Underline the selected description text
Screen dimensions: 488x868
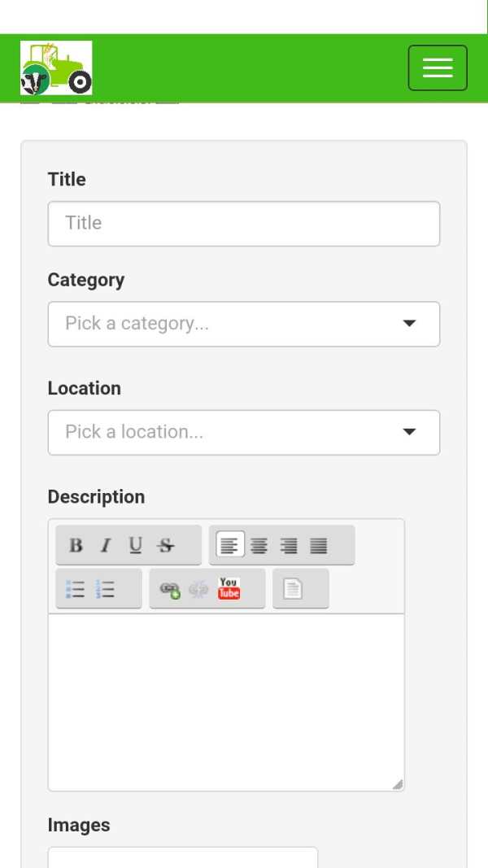135,545
